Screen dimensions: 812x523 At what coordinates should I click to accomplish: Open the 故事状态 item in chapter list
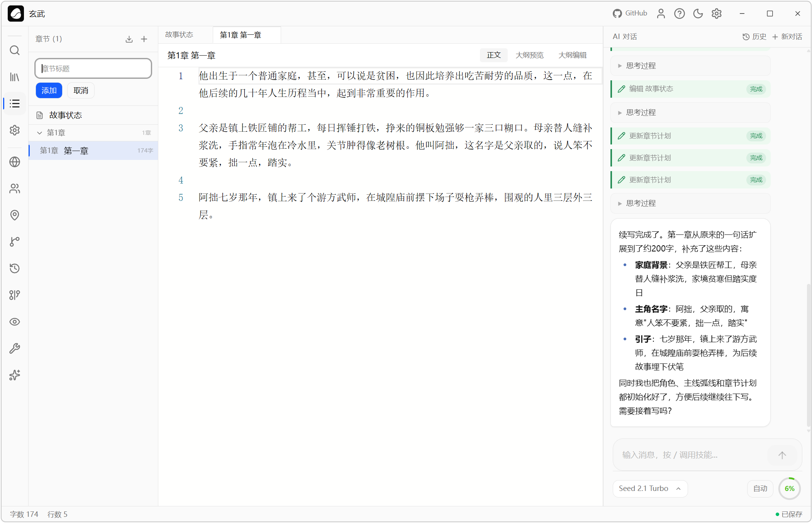click(x=93, y=115)
